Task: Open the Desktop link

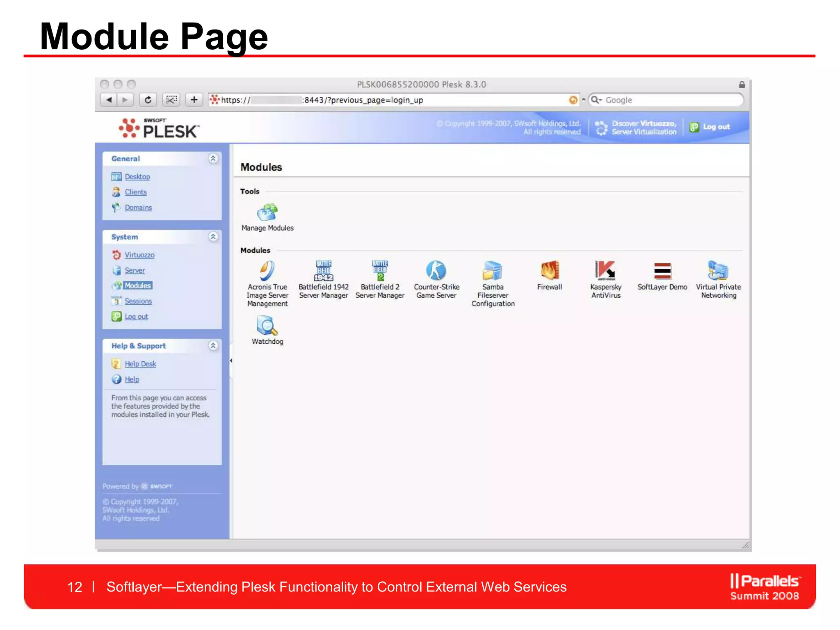Action: click(x=137, y=177)
